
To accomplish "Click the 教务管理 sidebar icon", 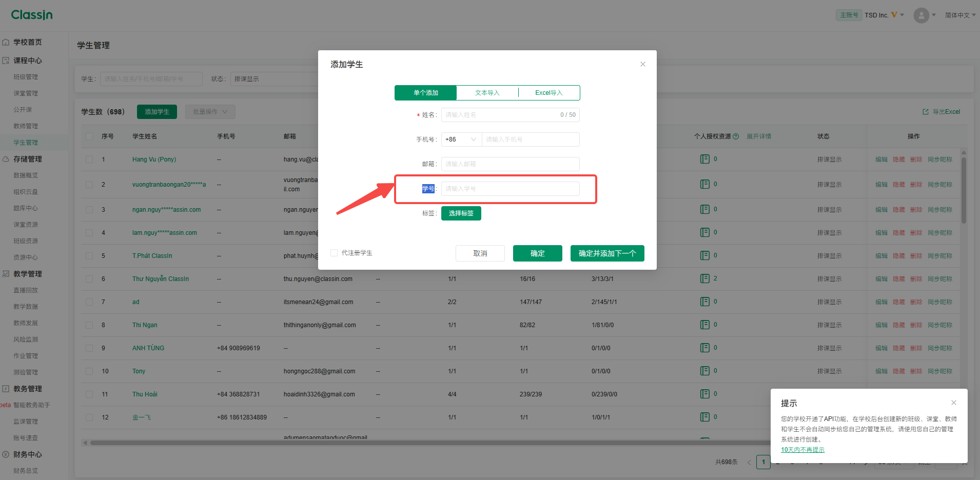I will pos(6,389).
